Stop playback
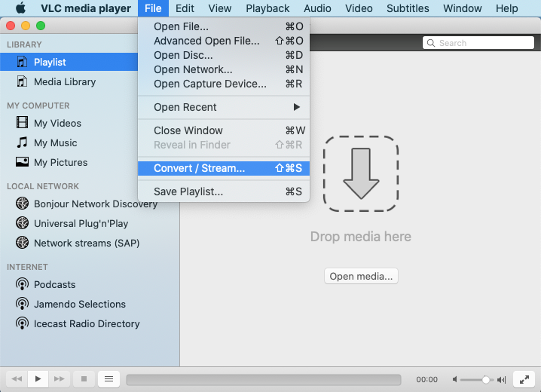 84,379
